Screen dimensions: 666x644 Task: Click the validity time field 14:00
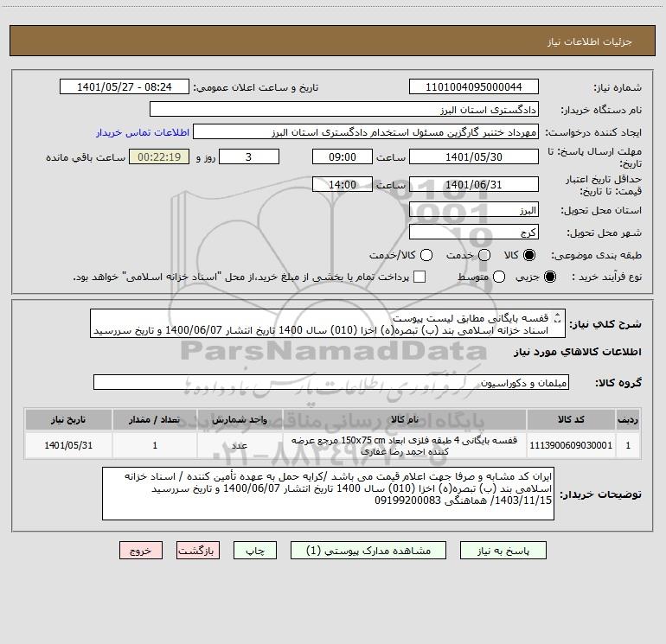pyautogui.click(x=343, y=184)
